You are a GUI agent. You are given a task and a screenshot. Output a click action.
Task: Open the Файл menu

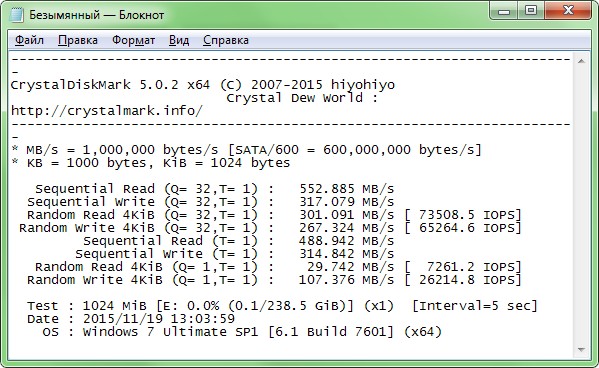(29, 40)
